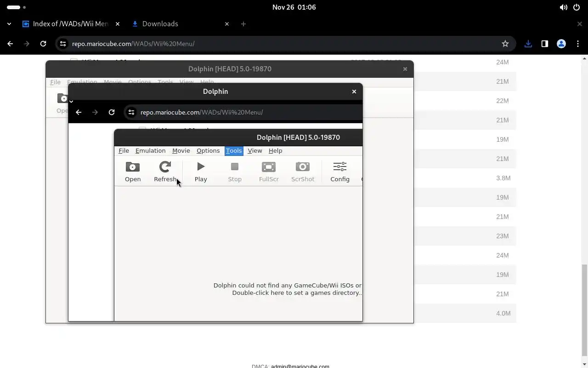Click Open toolbar icon in inner Dolphin

[x=133, y=172]
